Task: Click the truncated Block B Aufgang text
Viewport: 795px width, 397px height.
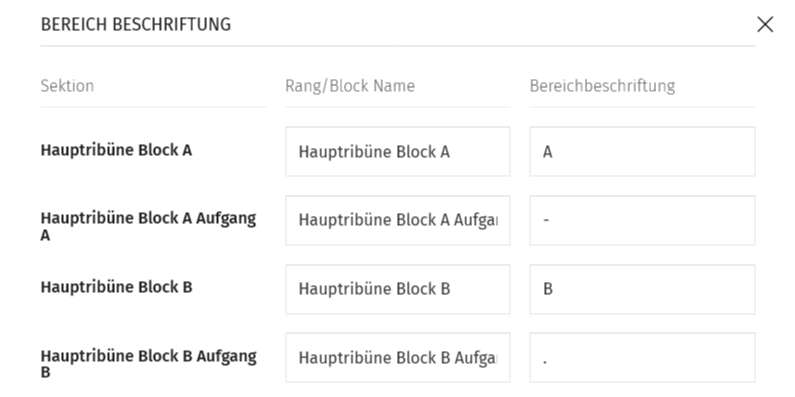Action: coord(398,358)
